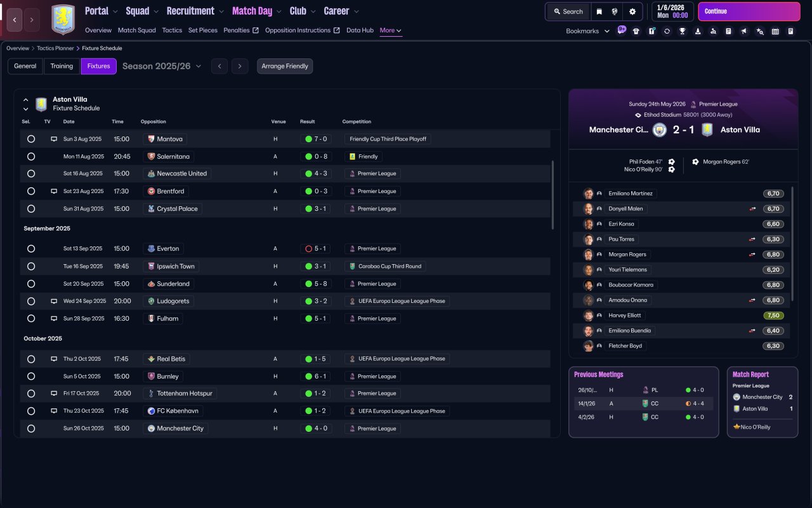
Task: Open the Set Pieces submenu item
Action: (203, 30)
